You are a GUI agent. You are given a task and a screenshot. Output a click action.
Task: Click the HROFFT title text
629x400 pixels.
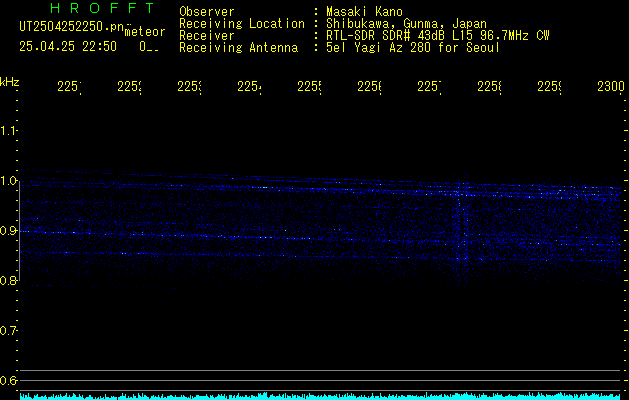pyautogui.click(x=103, y=8)
